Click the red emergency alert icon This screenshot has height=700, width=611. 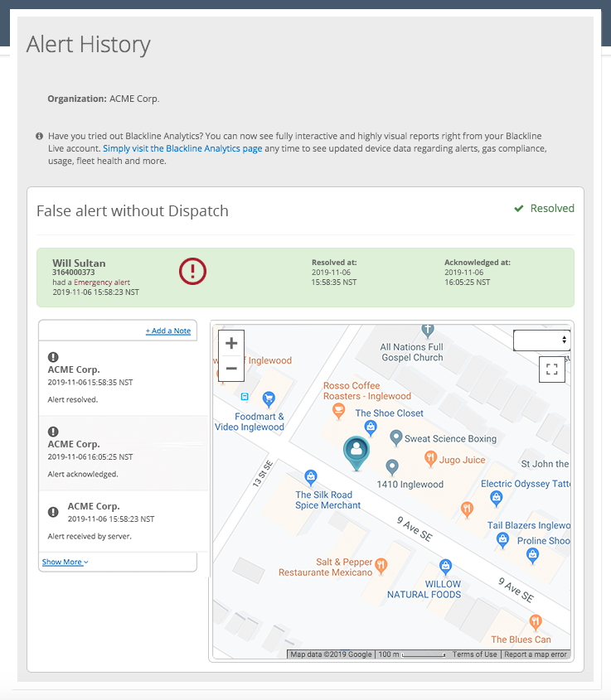click(192, 271)
